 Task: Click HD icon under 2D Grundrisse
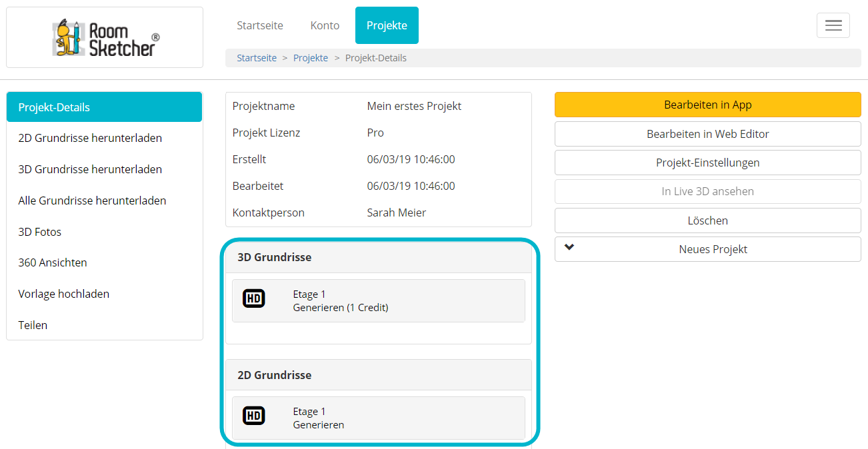point(253,416)
